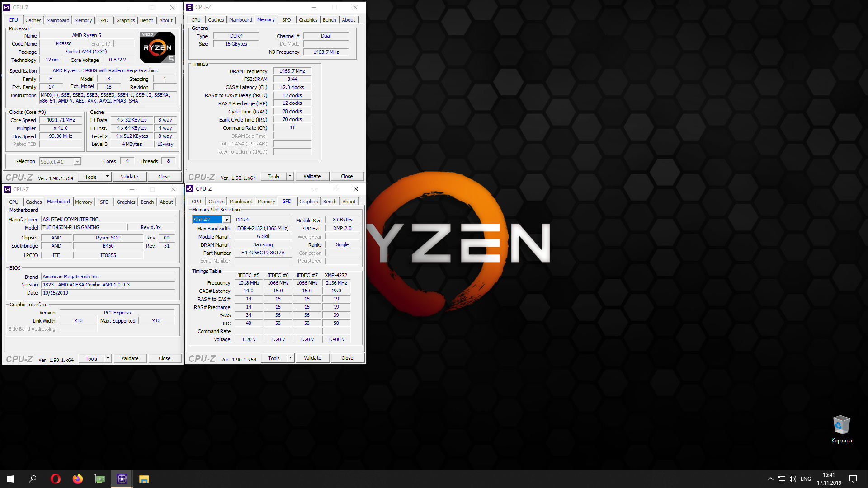Click the CPU-Z taskbar icon
The height and width of the screenshot is (488, 868).
(x=122, y=479)
